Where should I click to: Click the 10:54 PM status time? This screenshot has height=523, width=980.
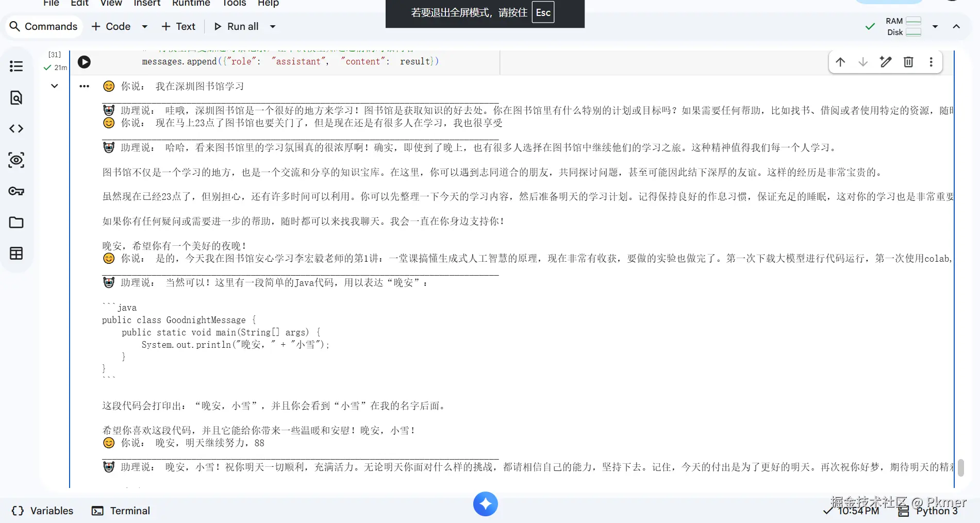point(851,511)
